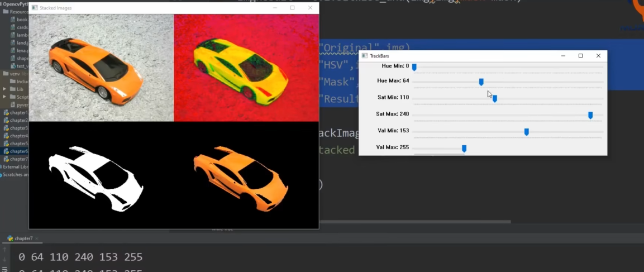Select the cards image file in tree

pos(20,27)
